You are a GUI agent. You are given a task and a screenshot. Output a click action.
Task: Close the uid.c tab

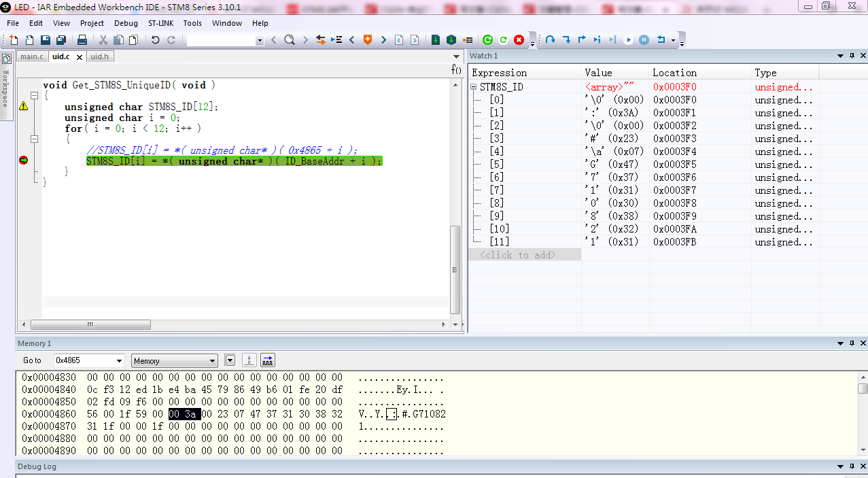(80, 57)
